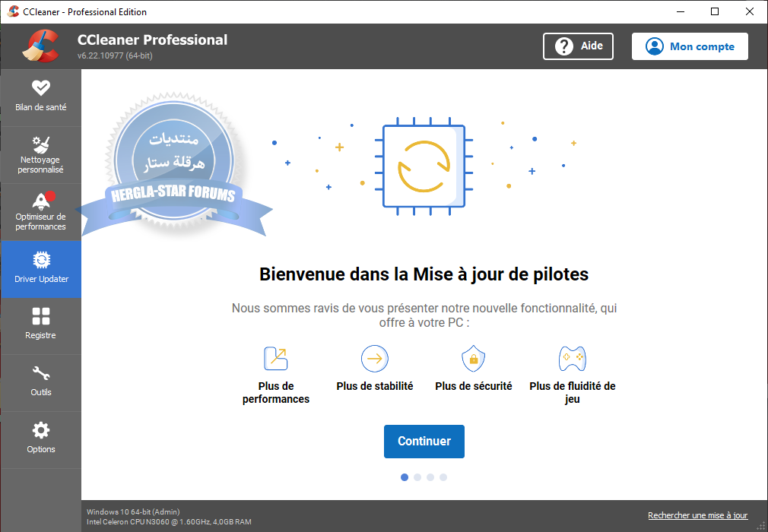The width and height of the screenshot is (768, 532).
Task: Click the CCleaner logo in header
Action: pyautogui.click(x=40, y=46)
